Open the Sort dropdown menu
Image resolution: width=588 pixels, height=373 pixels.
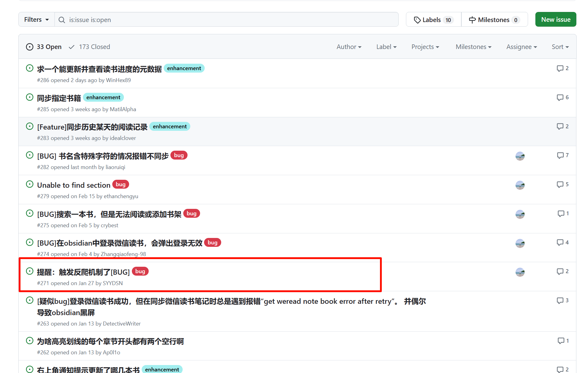pos(560,47)
